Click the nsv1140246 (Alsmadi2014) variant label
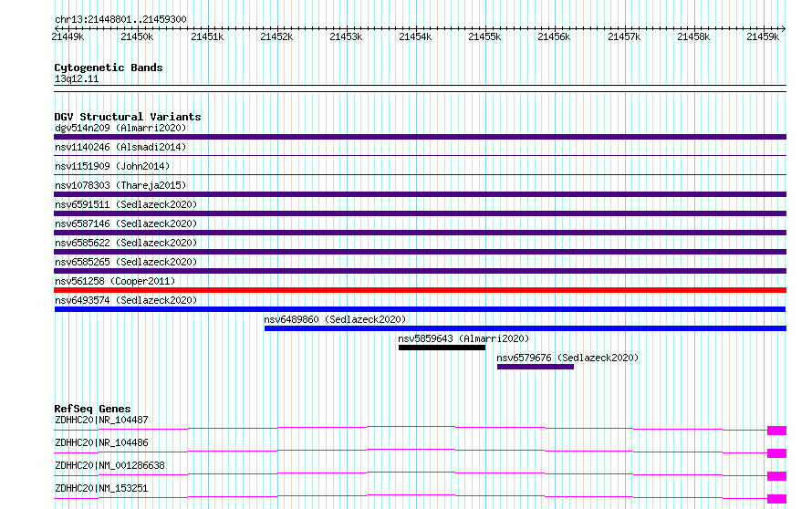This screenshot has width=812, height=509. tap(120, 147)
